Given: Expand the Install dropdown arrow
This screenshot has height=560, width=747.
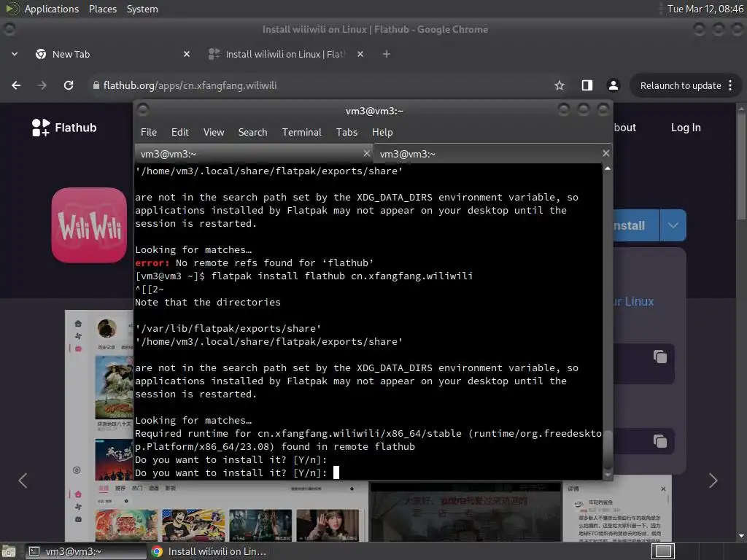Looking at the screenshot, I should click(673, 225).
